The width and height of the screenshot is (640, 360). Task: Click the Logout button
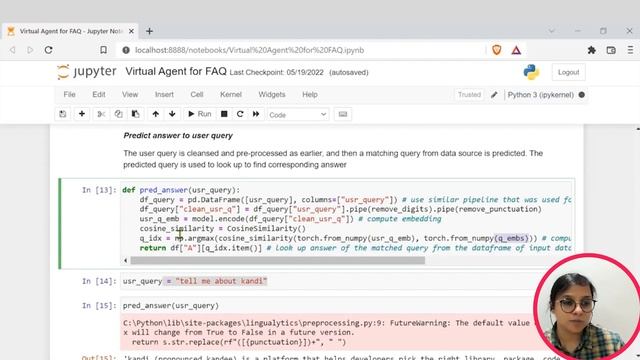pos(569,72)
